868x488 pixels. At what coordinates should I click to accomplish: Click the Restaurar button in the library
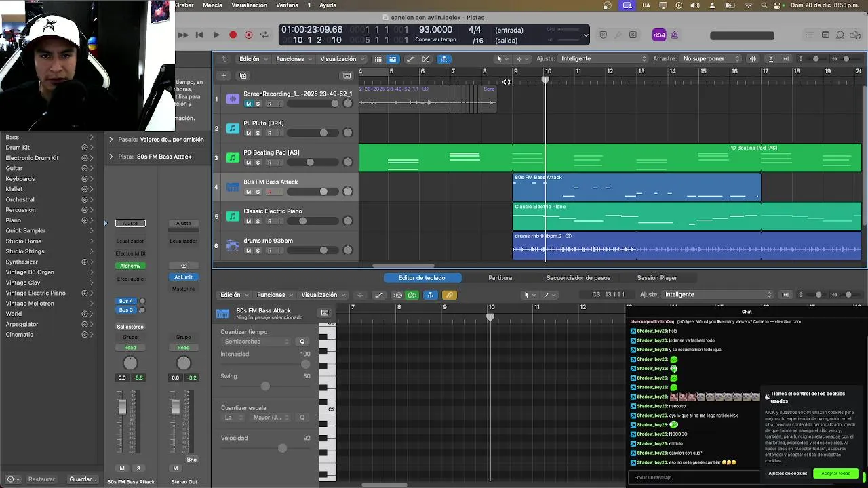click(41, 479)
